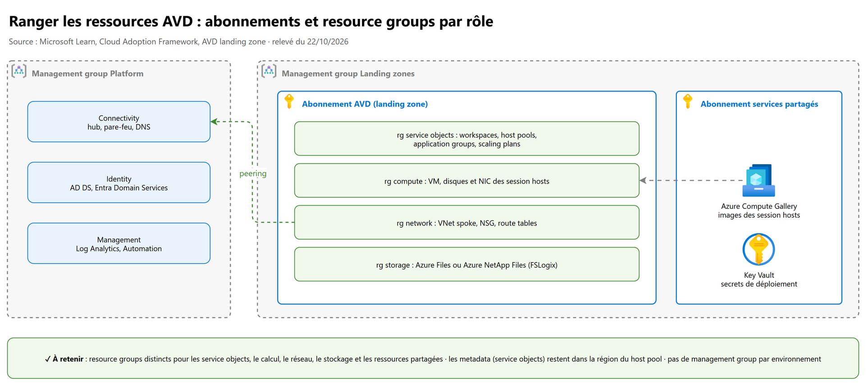The image size is (868, 387).
Task: Select the Key Vault icon
Action: coord(759,249)
